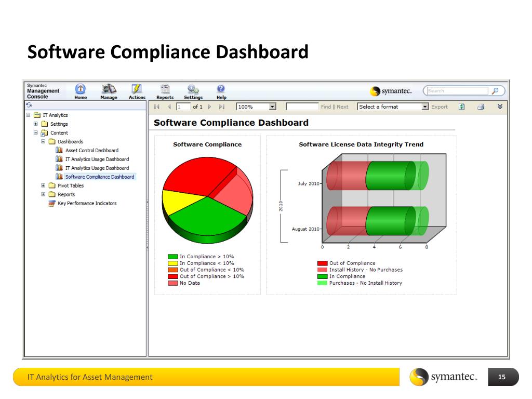Click the refresh icon above the tree
The height and width of the screenshot is (399, 532).
(x=29, y=105)
